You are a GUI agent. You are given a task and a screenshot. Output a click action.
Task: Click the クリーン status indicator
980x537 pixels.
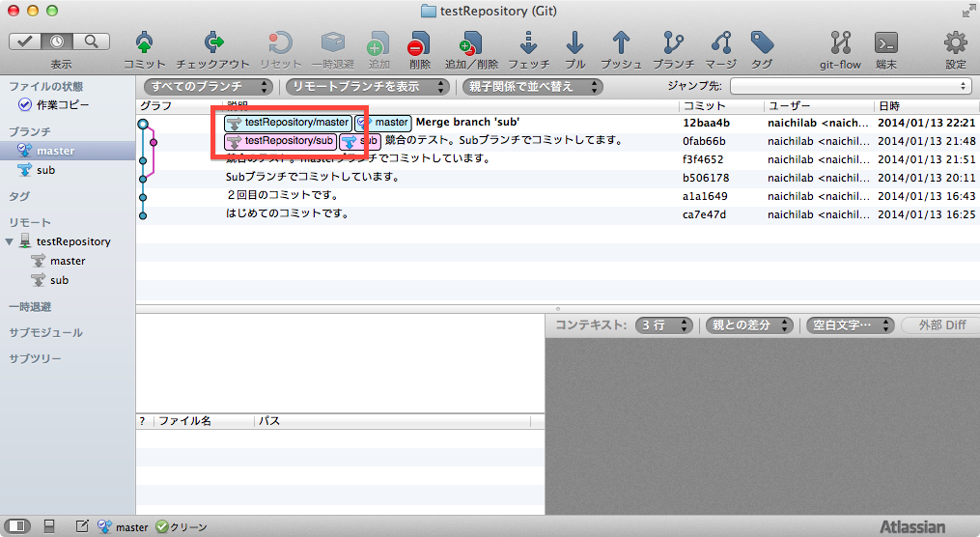coord(182,527)
